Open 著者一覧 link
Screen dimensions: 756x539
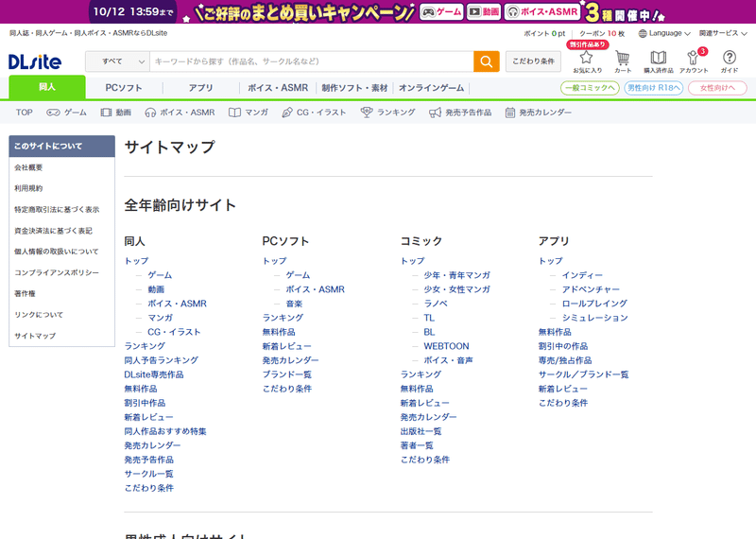(417, 445)
